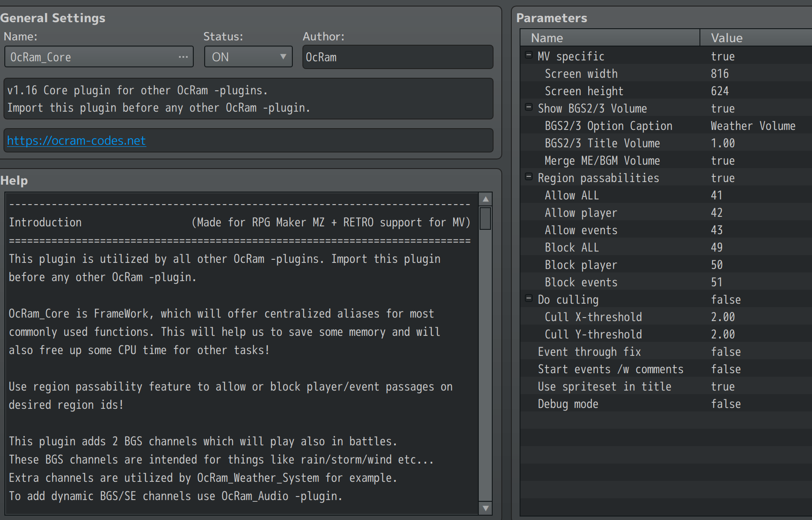Select the Block events parameter row
This screenshot has width=812, height=520.
coord(666,282)
